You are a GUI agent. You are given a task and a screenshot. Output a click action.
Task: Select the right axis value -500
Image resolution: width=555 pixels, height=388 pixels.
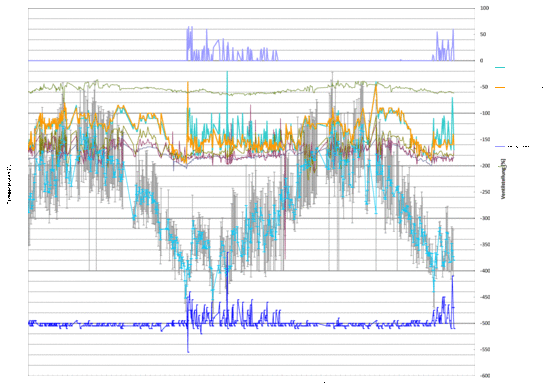(x=485, y=323)
